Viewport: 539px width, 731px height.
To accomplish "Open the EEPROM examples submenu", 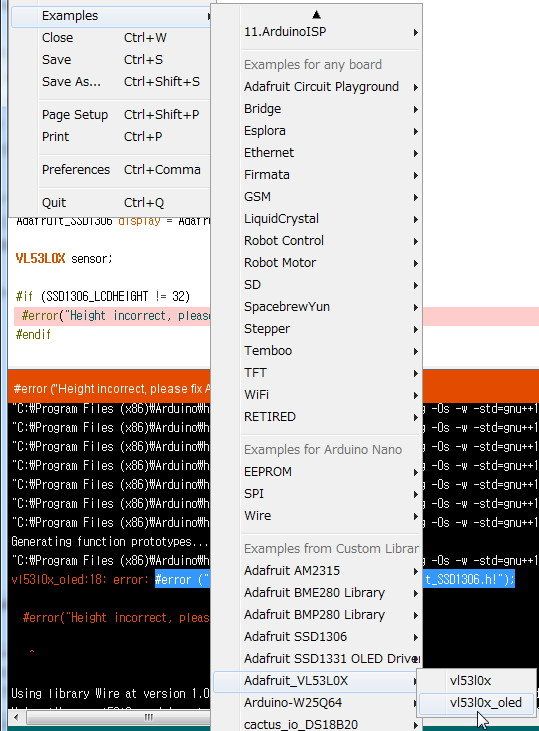I will (x=318, y=472).
